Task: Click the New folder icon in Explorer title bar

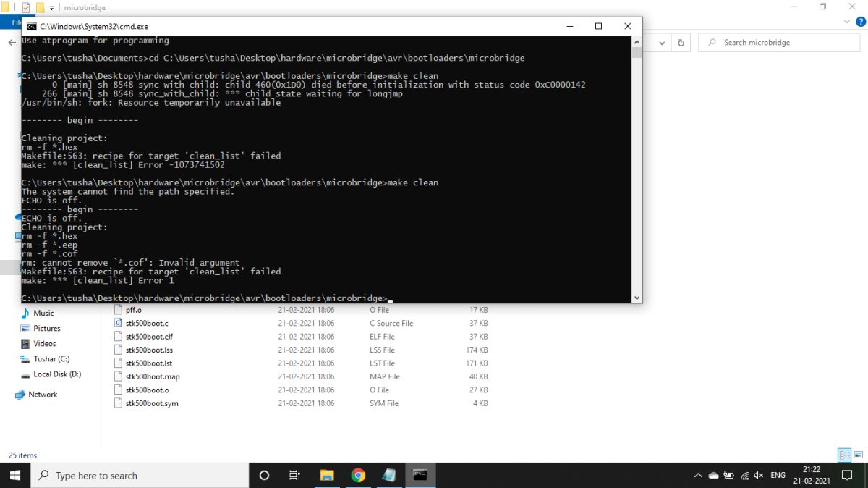Action: [40, 7]
